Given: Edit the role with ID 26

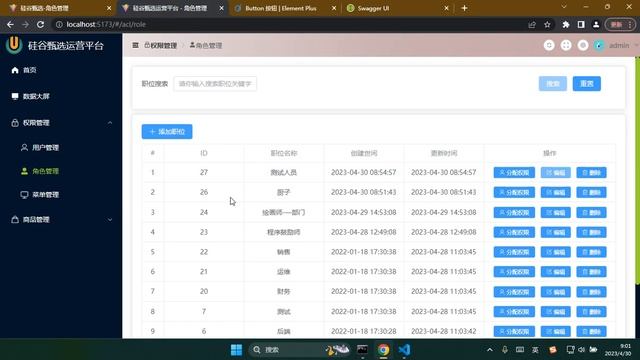Looking at the screenshot, I should point(556,192).
